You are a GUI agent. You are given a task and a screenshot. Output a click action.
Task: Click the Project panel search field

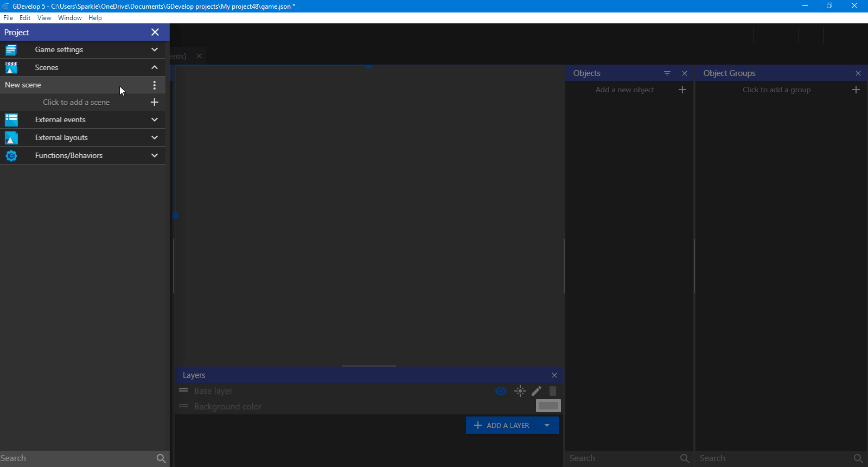(x=76, y=458)
